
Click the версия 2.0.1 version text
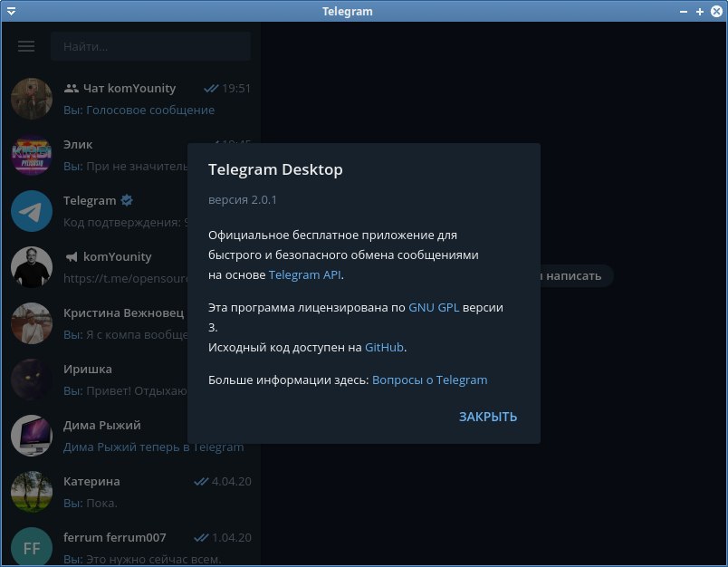(243, 199)
